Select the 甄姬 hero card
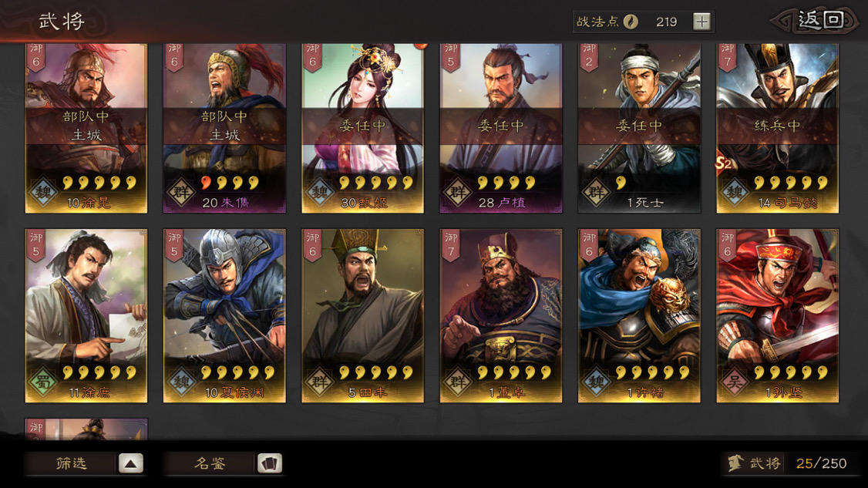Image resolution: width=868 pixels, height=488 pixels. [x=362, y=128]
